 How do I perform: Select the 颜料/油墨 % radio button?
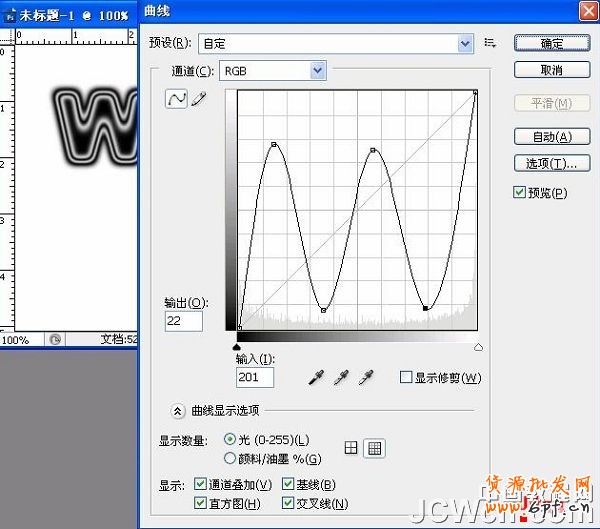pyautogui.click(x=231, y=458)
